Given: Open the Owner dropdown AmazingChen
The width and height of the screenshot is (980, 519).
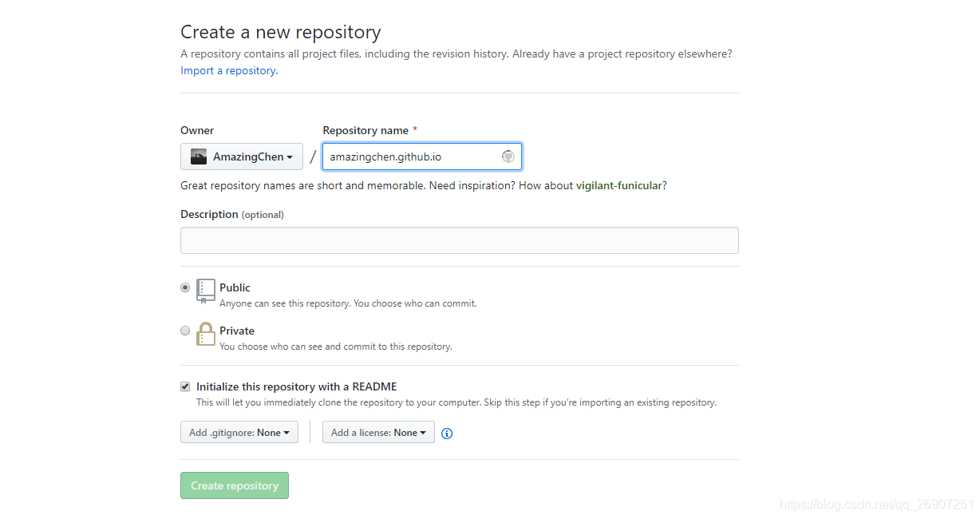Looking at the screenshot, I should (x=242, y=156).
